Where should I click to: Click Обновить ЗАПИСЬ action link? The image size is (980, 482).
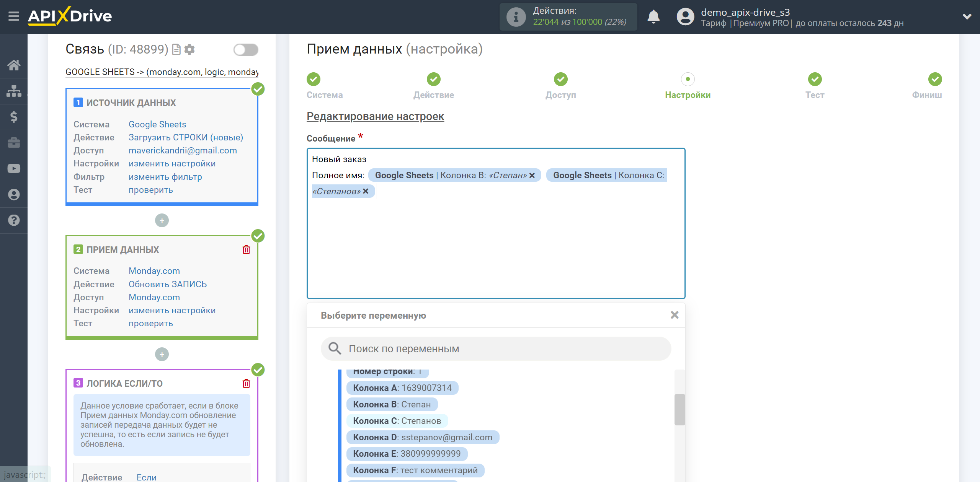pos(168,284)
